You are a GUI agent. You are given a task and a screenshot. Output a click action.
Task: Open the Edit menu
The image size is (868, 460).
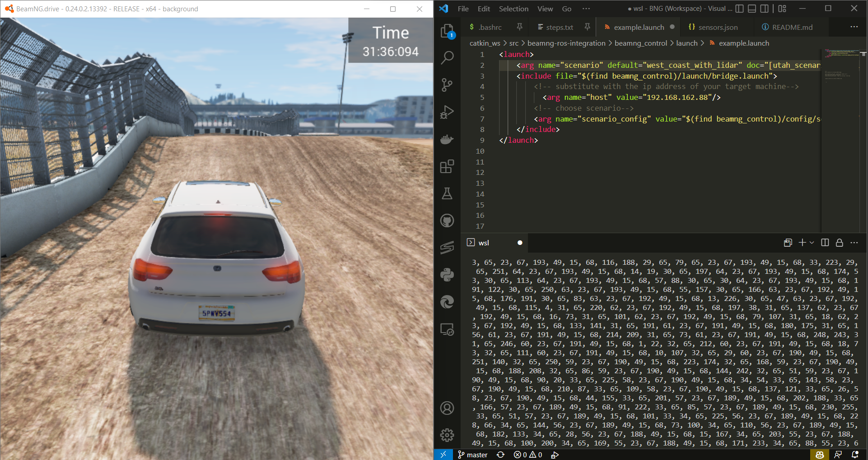coord(484,9)
